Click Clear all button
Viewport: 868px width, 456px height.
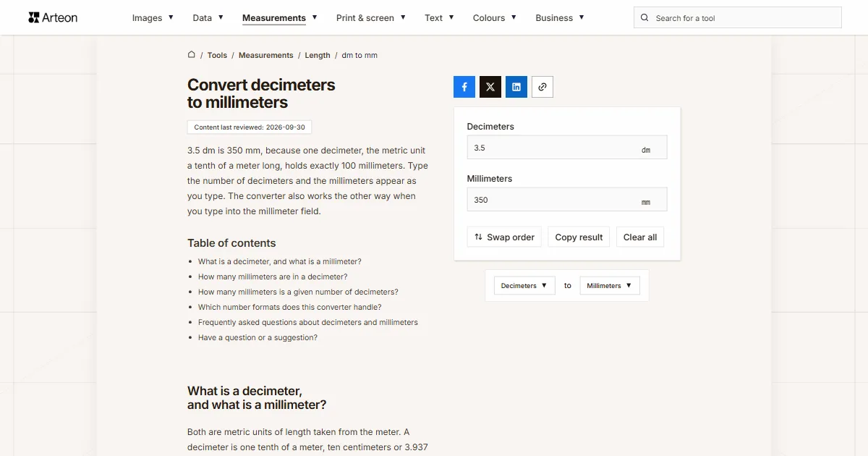coord(640,237)
